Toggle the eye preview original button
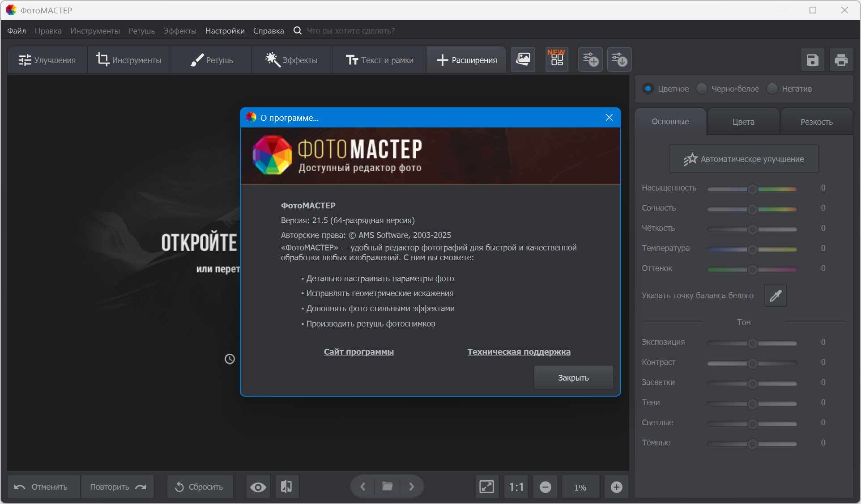Viewport: 861px width, 504px height. click(x=258, y=487)
